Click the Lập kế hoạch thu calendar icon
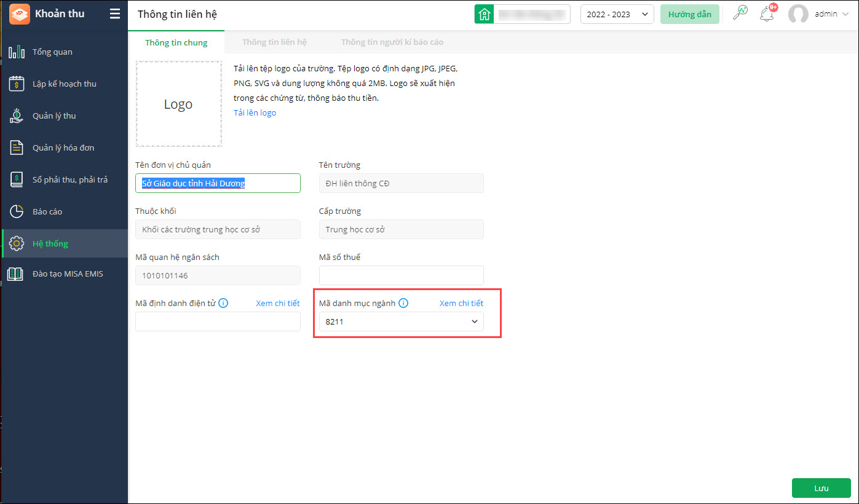Viewport: 859px width, 504px height. pos(17,84)
